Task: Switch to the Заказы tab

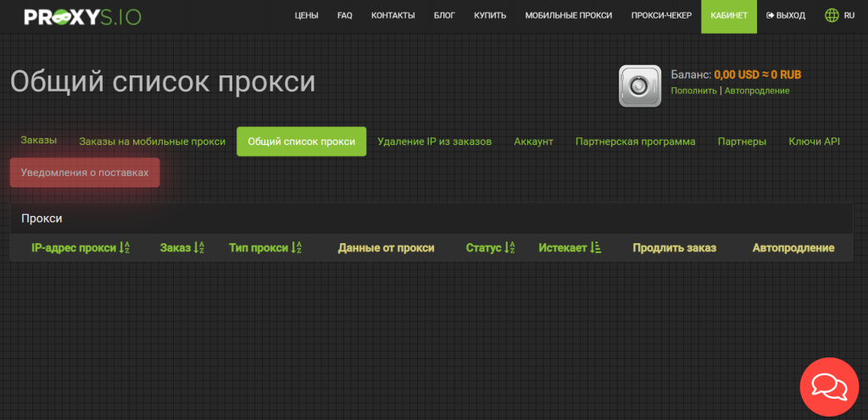Action: click(x=39, y=141)
